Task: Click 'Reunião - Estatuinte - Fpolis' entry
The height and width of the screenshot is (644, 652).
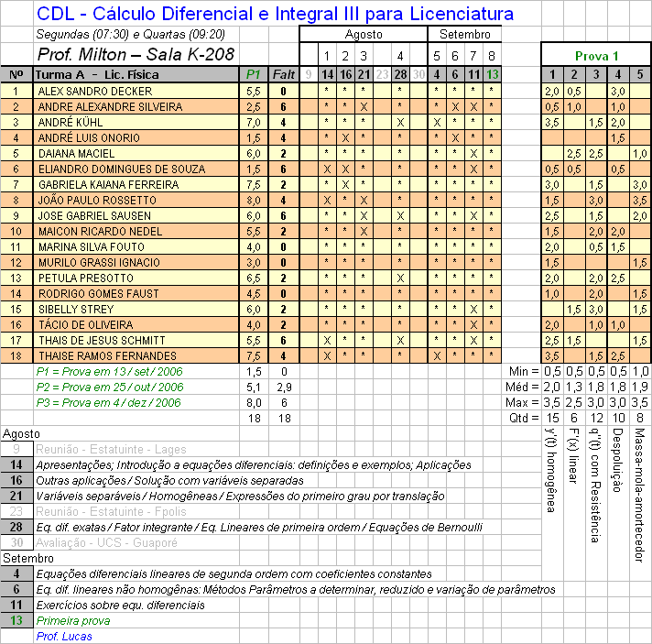Action: [111, 512]
